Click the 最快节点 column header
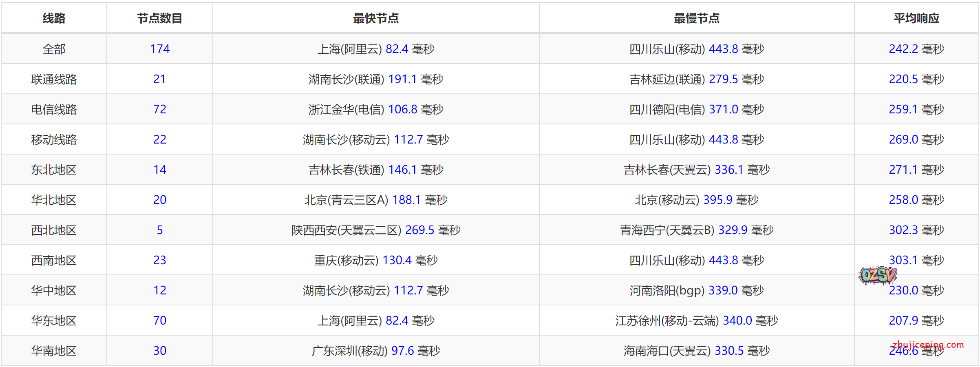 click(375, 18)
